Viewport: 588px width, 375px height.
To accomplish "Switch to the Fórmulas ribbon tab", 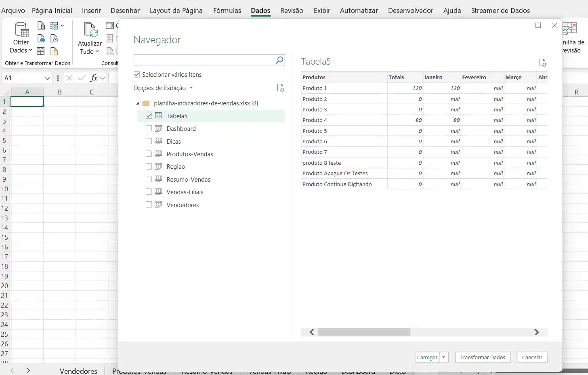I will pyautogui.click(x=227, y=10).
